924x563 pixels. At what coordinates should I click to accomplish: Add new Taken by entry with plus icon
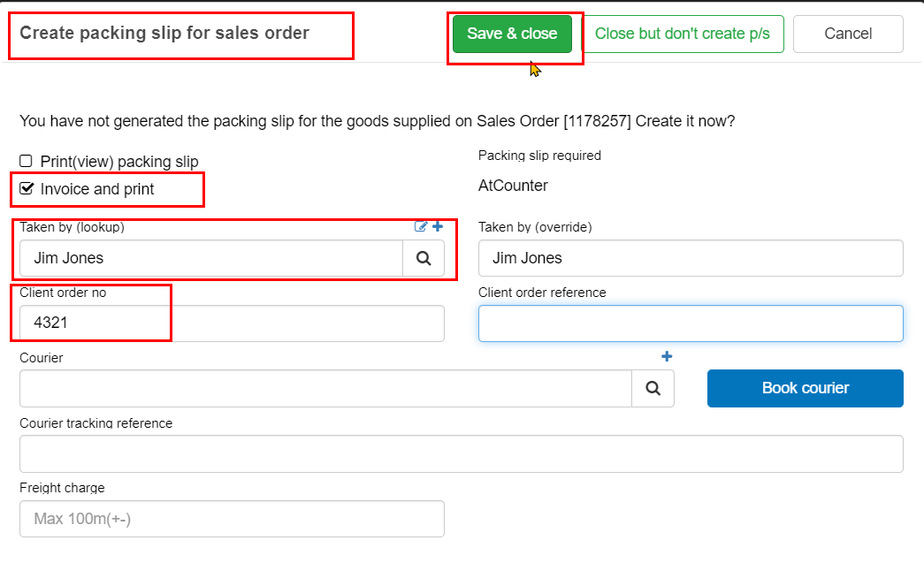438,226
